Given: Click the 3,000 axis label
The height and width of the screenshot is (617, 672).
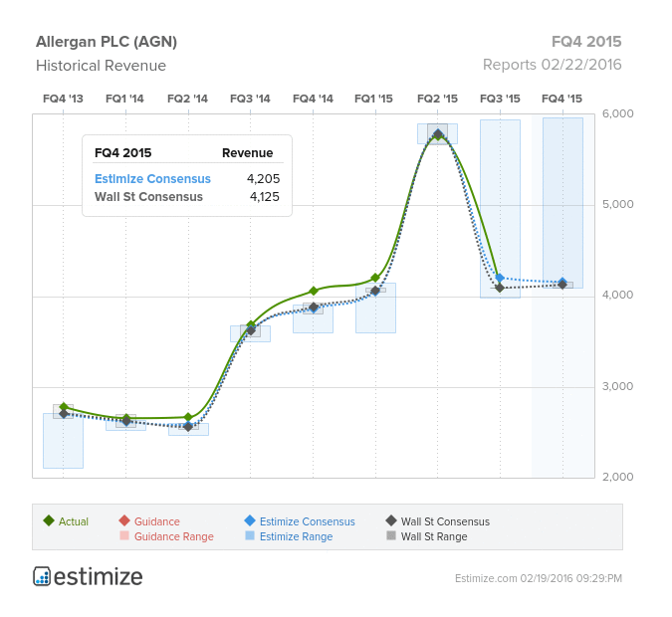Looking at the screenshot, I should click(x=617, y=386).
